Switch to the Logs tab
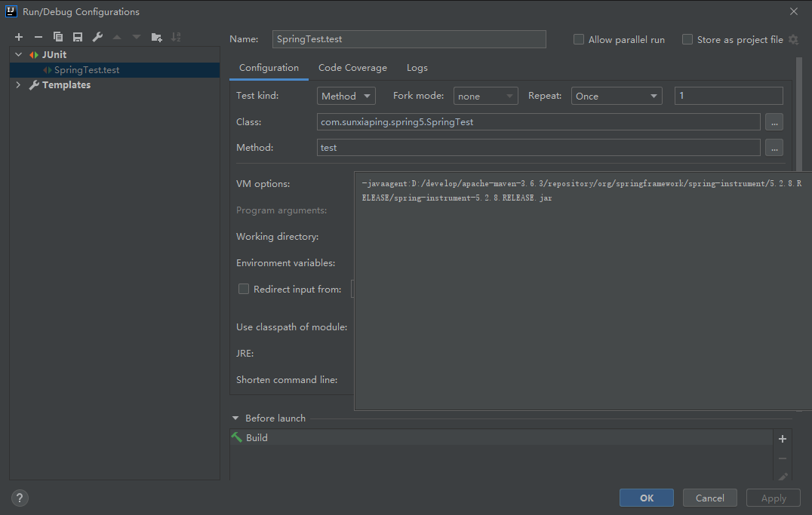Screen dimensions: 812x515 click(x=417, y=68)
